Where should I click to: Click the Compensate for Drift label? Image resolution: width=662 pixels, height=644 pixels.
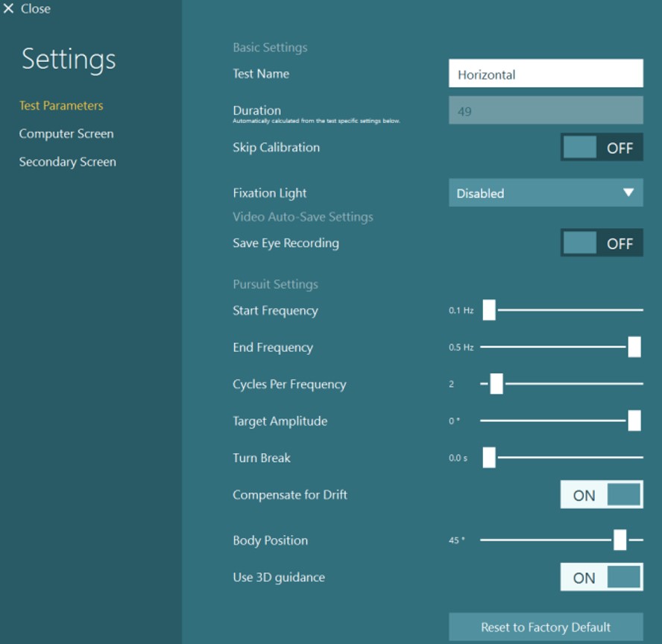(x=289, y=495)
